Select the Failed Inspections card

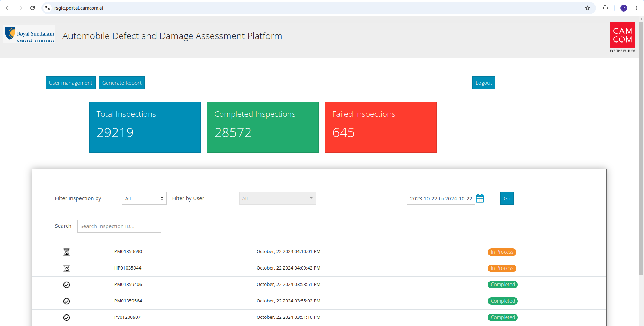pos(381,127)
